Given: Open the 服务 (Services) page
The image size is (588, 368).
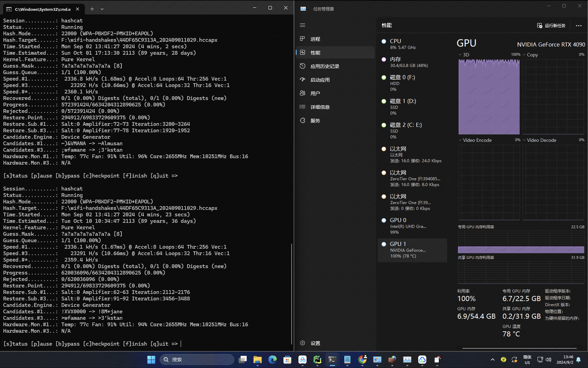Looking at the screenshot, I should pos(335,121).
